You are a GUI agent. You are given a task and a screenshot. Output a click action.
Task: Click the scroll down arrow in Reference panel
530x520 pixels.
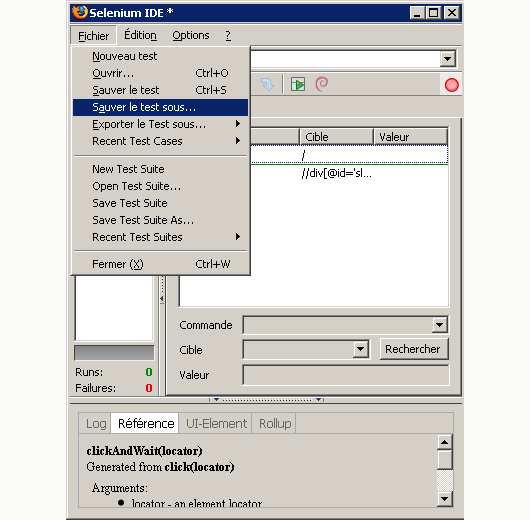point(444,498)
